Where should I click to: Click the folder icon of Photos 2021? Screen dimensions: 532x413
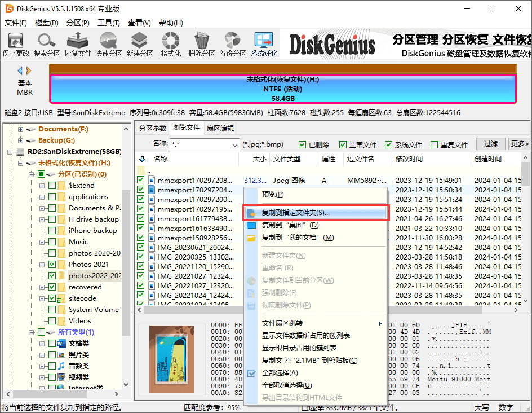coord(61,264)
